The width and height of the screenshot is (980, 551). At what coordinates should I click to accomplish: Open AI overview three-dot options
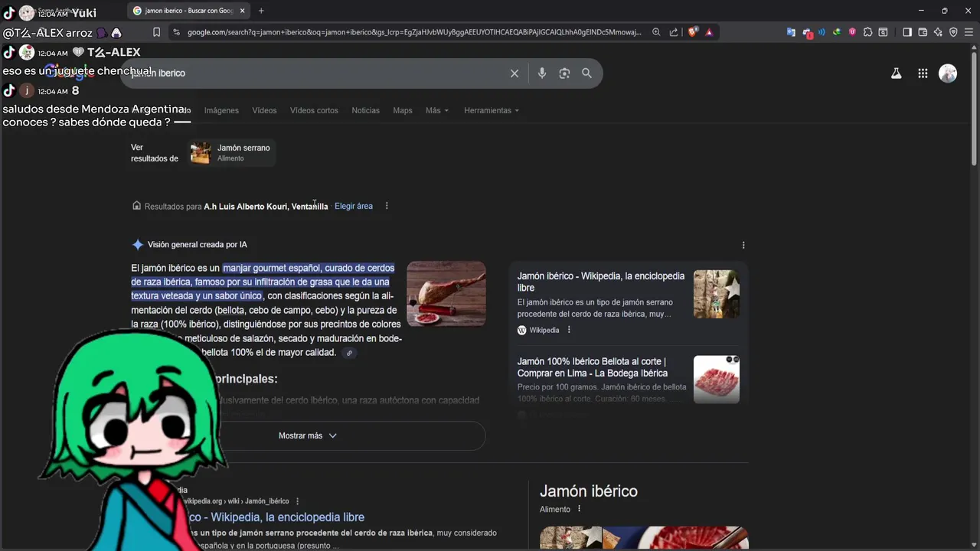pos(743,245)
